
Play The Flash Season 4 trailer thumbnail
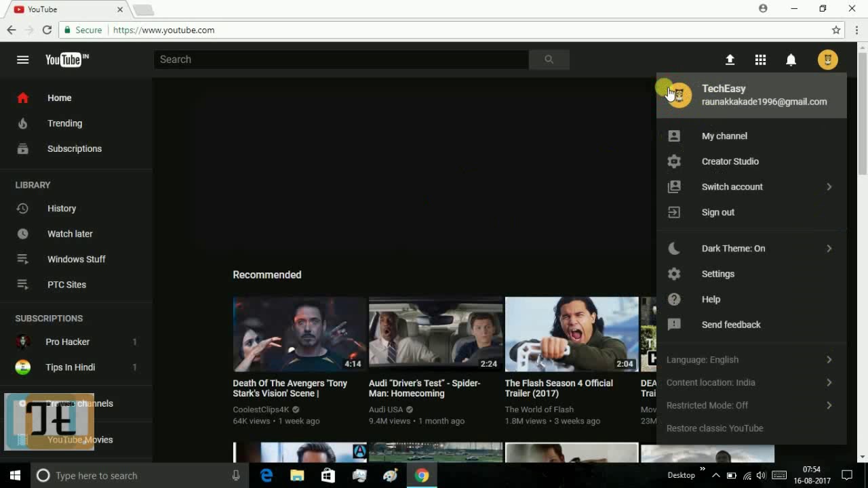pos(572,334)
